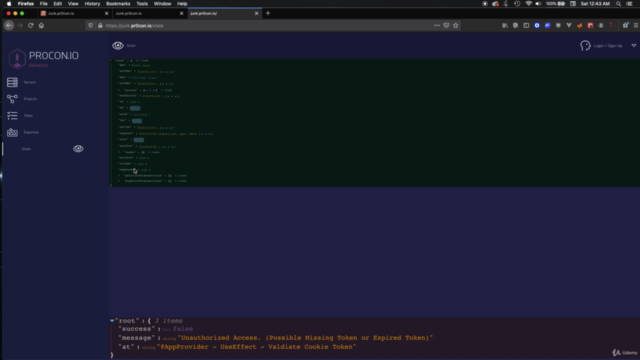This screenshot has height=360, width=640.
Task: Expand the errors object node
Action: [119, 90]
